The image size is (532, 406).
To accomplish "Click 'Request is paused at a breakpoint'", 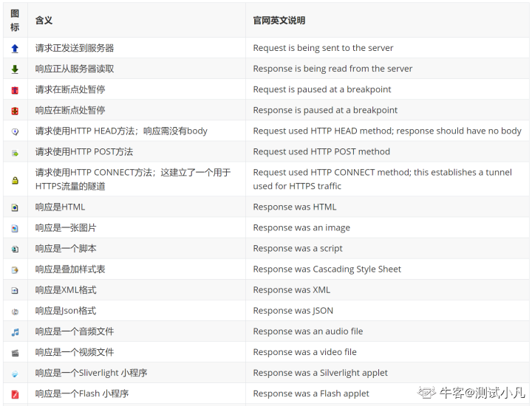I will (322, 89).
